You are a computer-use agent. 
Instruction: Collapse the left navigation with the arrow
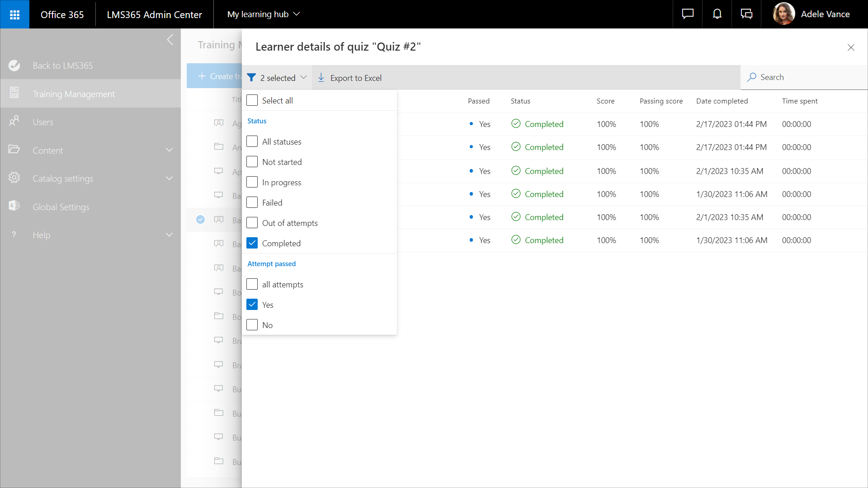[x=170, y=40]
